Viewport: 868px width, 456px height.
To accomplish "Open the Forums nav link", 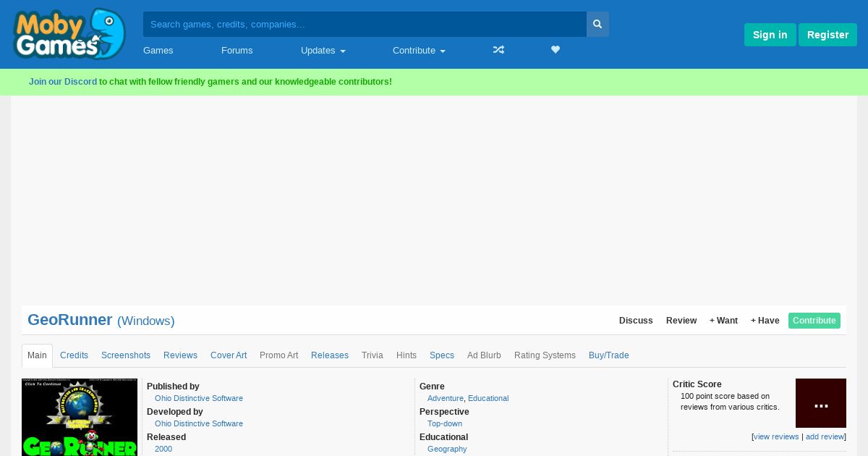I will tap(237, 50).
